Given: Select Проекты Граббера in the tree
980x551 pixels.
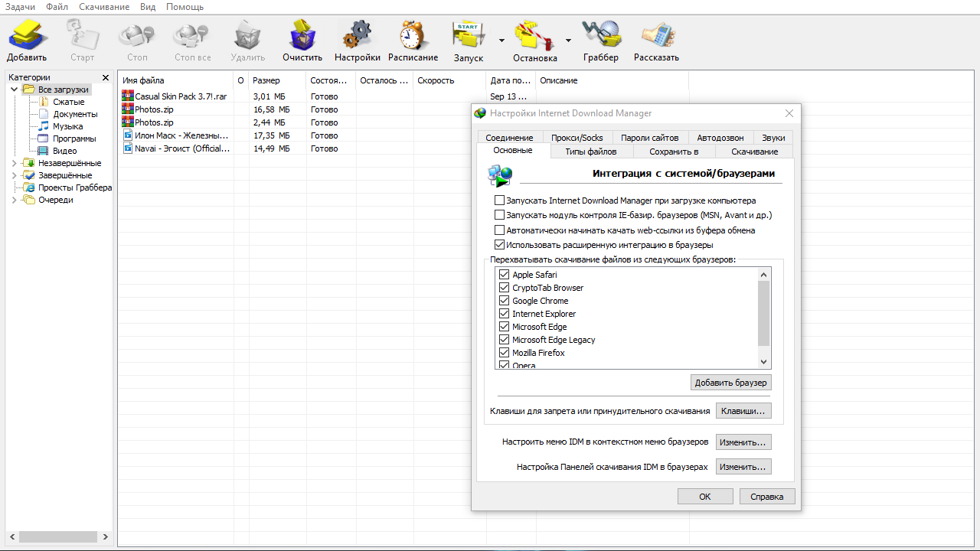Looking at the screenshot, I should (67, 187).
